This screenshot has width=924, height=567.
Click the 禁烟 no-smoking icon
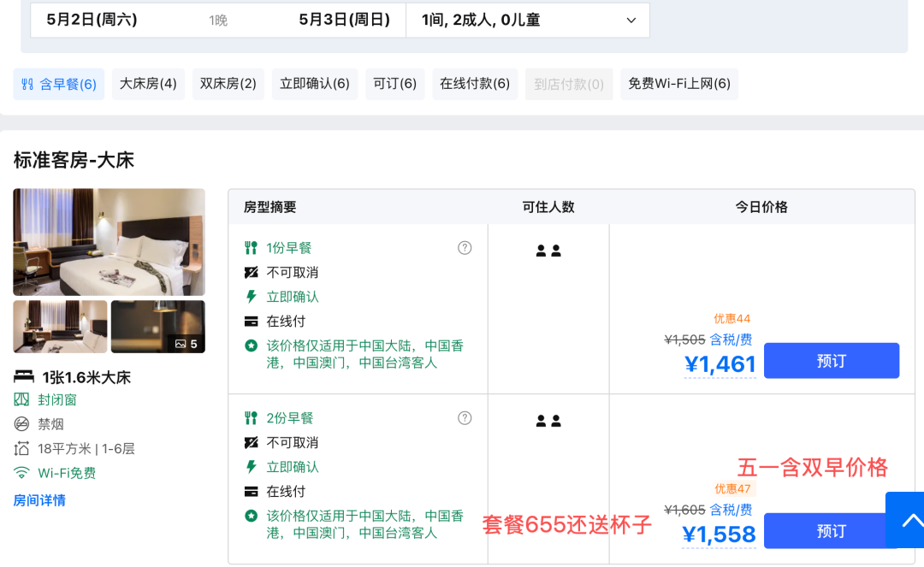(21, 424)
